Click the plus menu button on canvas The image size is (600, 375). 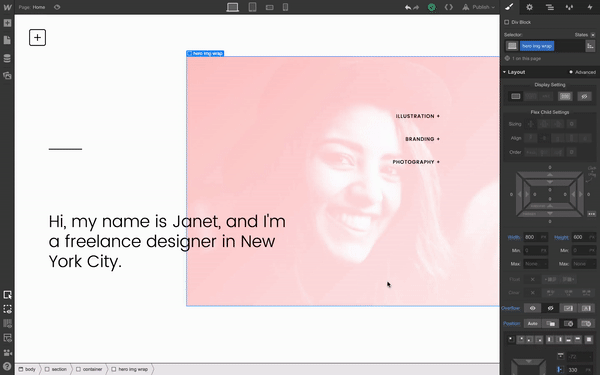click(x=38, y=38)
